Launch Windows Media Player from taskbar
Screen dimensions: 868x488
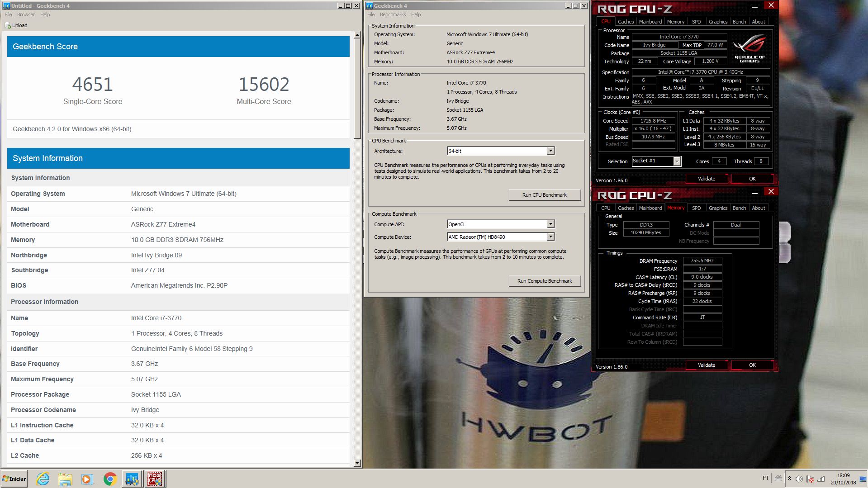click(87, 479)
